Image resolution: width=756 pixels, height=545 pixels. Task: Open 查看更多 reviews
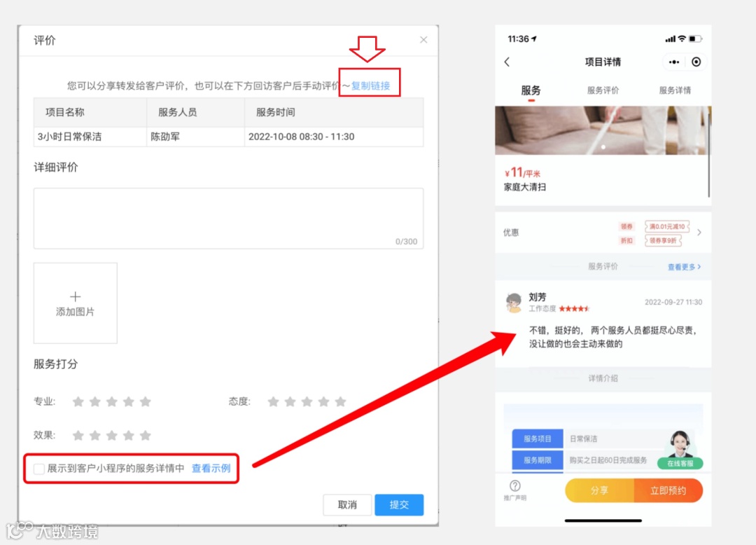click(x=684, y=267)
